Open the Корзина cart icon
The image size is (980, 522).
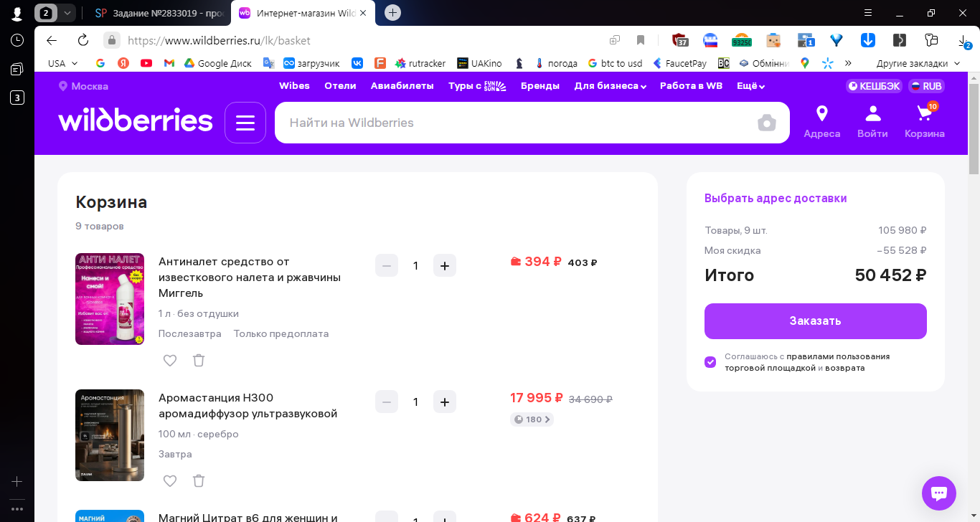925,122
